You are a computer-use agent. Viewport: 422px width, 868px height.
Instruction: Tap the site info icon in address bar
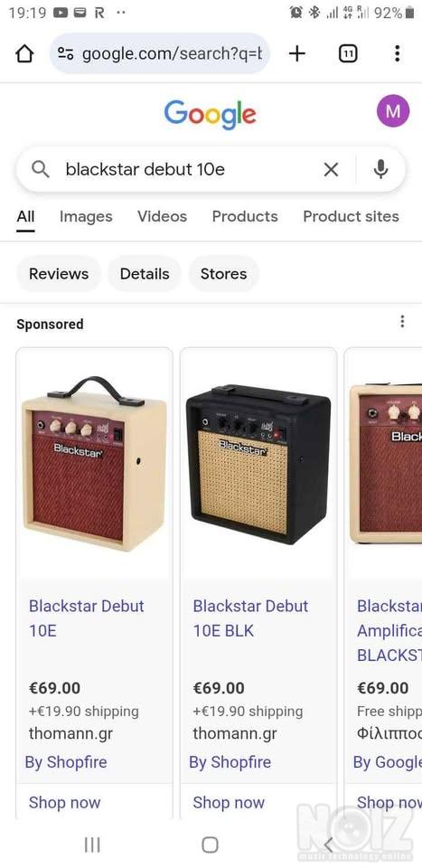[66, 53]
